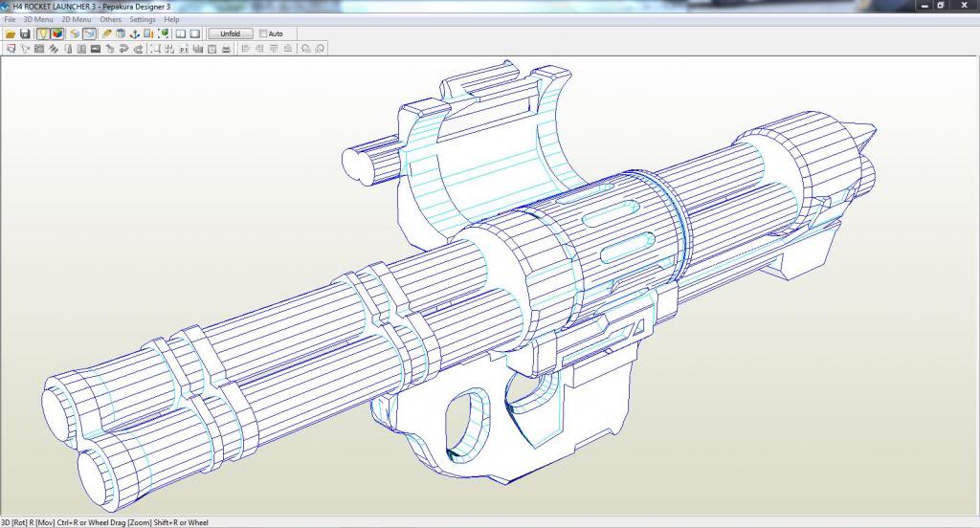The image size is (980, 528).
Task: Open the Others menu
Action: click(x=111, y=19)
